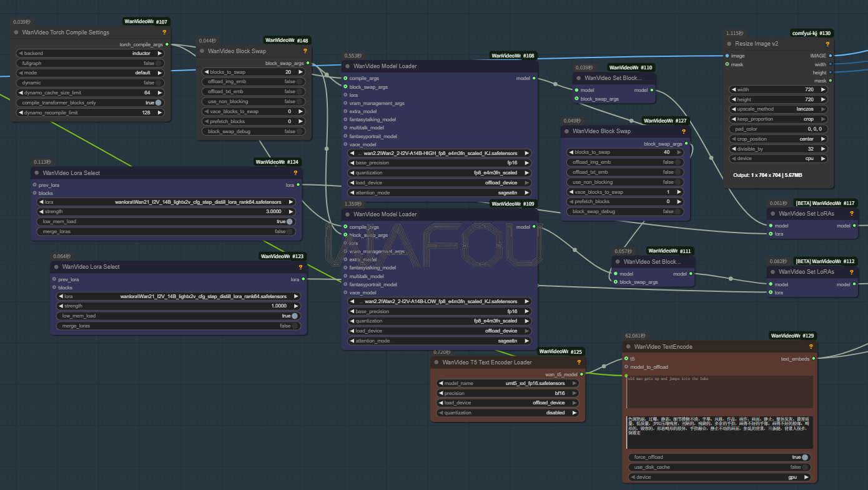Click the Chinese negative prompt text area

pyautogui.click(x=719, y=432)
